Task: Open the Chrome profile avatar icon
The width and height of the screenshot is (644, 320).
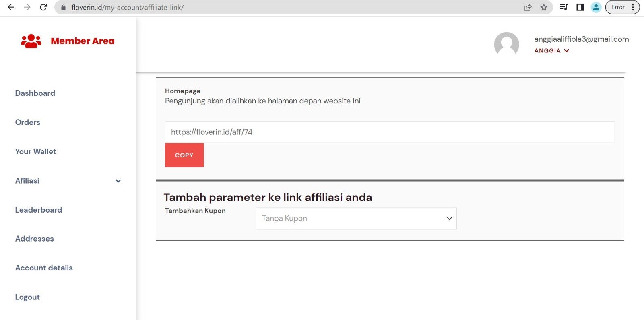Action: coord(596,7)
